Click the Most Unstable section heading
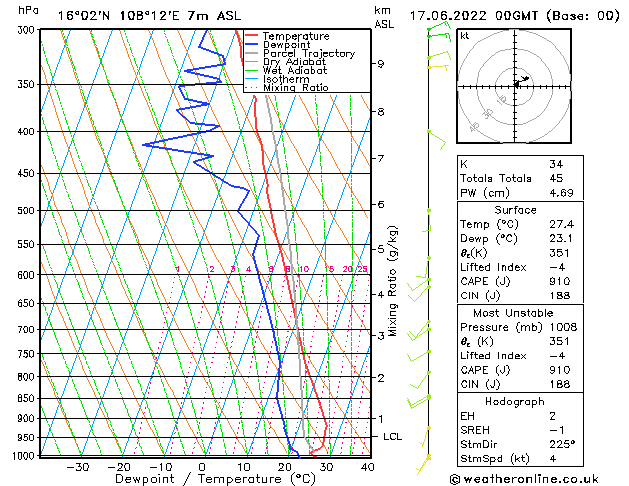 click(513, 313)
